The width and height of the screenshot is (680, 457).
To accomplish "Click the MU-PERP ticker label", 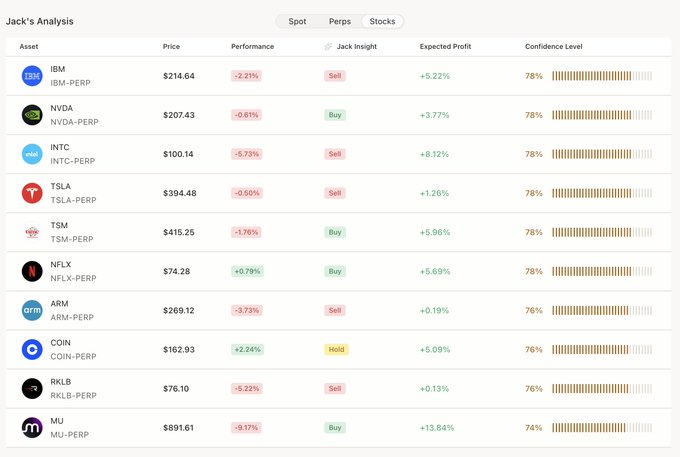I will tap(69, 434).
